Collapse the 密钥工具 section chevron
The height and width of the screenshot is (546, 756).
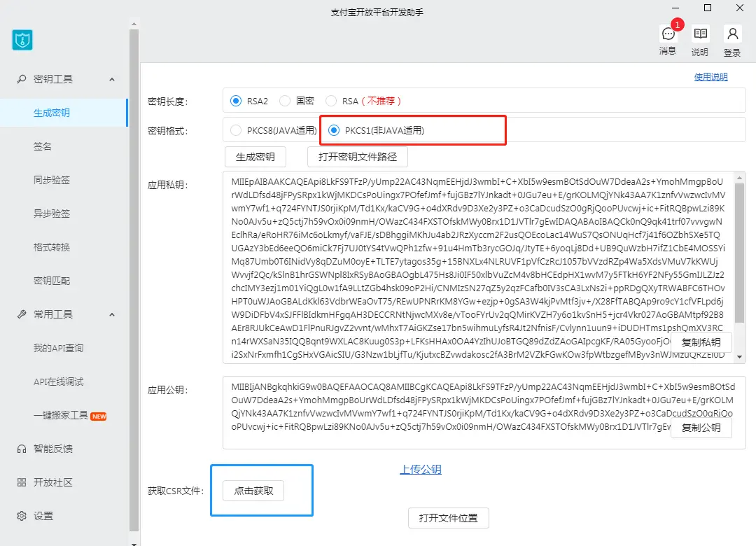112,79
